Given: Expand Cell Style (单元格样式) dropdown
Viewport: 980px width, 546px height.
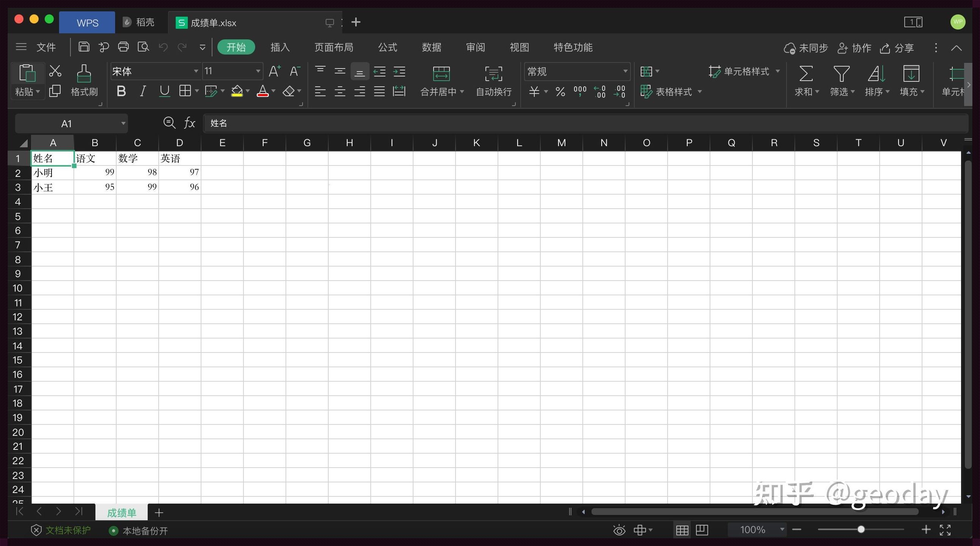Looking at the screenshot, I should pos(778,71).
